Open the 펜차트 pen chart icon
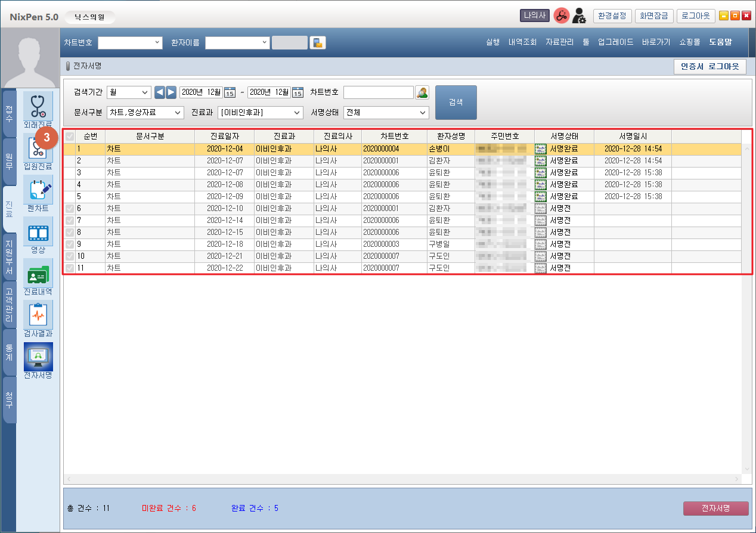Viewport: 756px width, 533px height. [38, 190]
